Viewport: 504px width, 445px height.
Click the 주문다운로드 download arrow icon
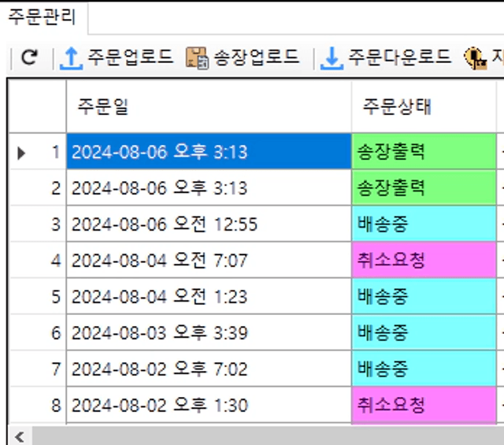[x=332, y=58]
